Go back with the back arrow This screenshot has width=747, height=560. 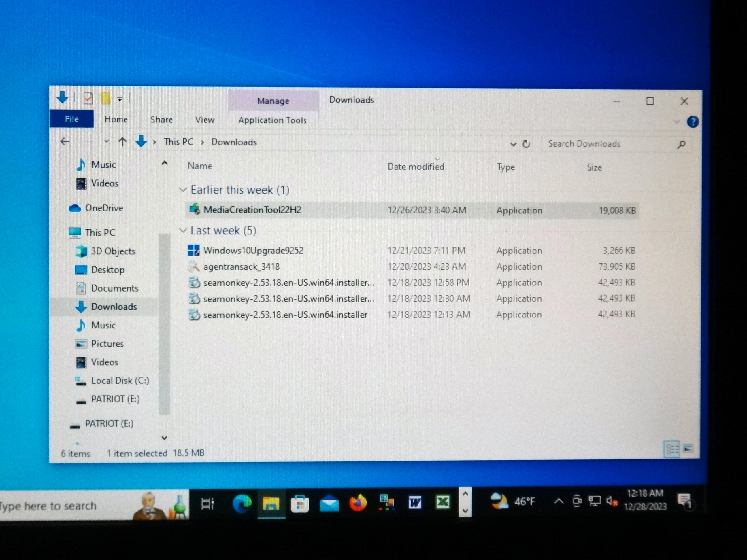tap(65, 142)
